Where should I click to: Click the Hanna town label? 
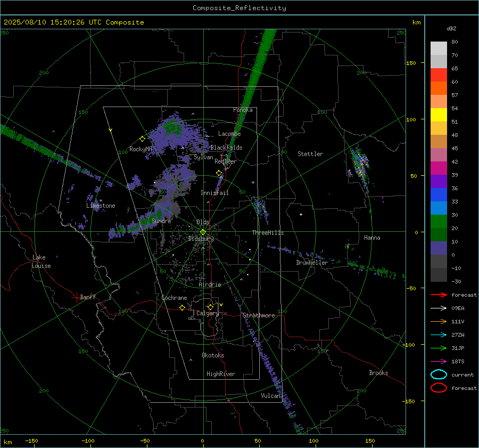pos(372,238)
